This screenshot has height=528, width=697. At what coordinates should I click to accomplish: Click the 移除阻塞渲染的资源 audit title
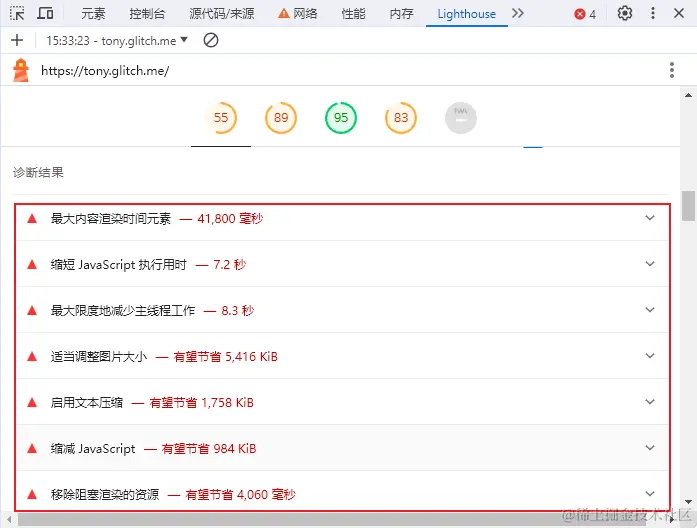(105, 495)
